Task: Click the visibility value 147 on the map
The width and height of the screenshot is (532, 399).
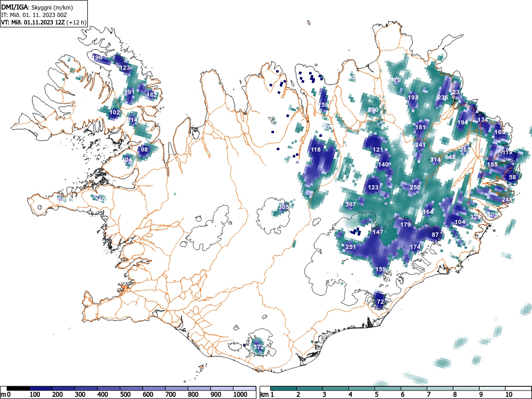Action: point(378,232)
